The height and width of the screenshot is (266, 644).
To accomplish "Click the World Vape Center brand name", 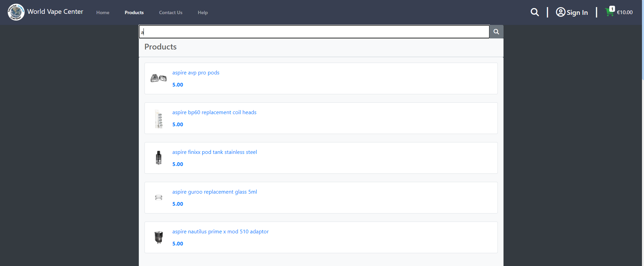I will (x=55, y=12).
